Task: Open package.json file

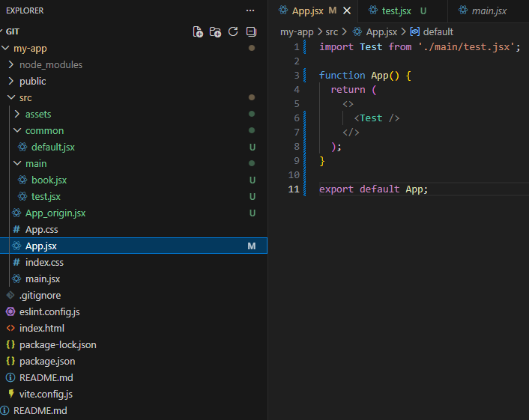Action: [47, 362]
